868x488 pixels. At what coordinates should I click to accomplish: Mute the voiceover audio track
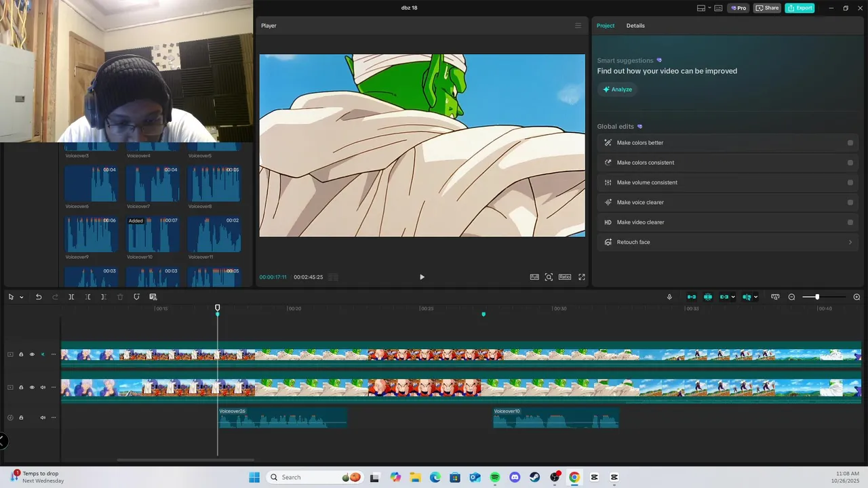click(43, 418)
